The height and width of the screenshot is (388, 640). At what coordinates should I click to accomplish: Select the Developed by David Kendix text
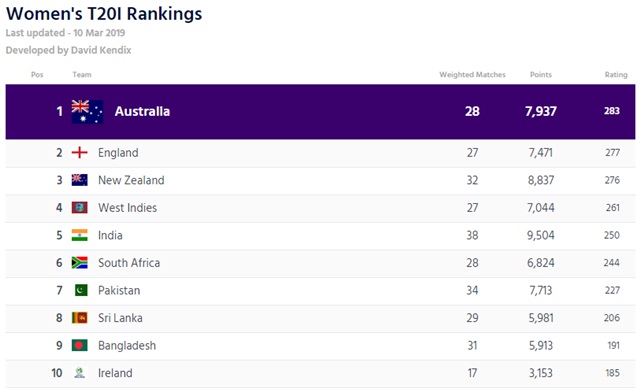click(x=68, y=50)
